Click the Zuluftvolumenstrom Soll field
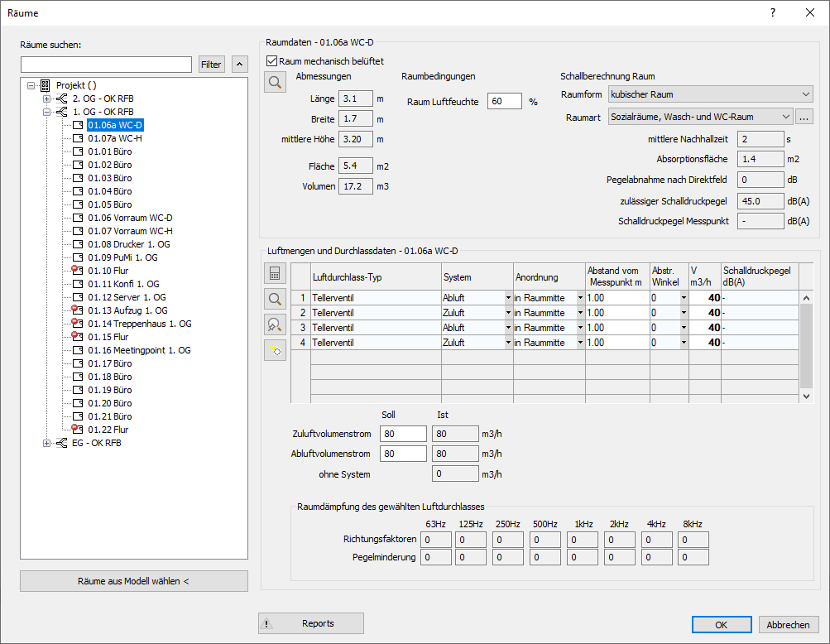Viewport: 830px width, 644px height. click(x=403, y=434)
